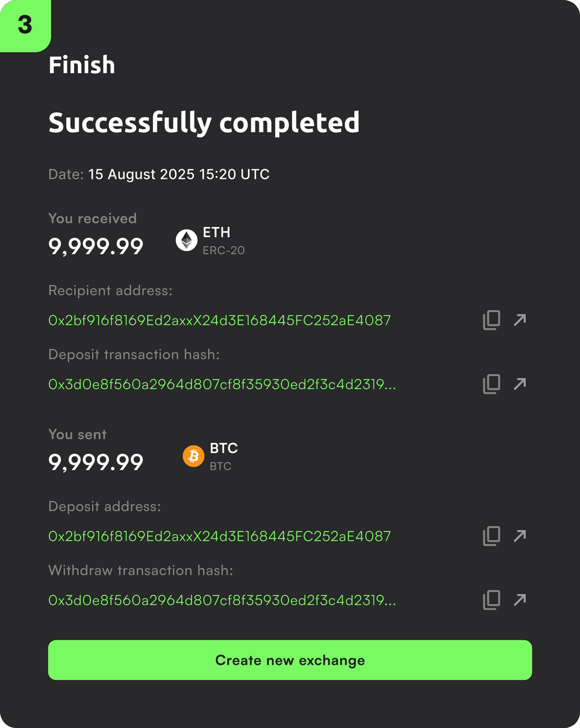
Task: Click the deposit transaction hash text
Action: click(x=222, y=384)
